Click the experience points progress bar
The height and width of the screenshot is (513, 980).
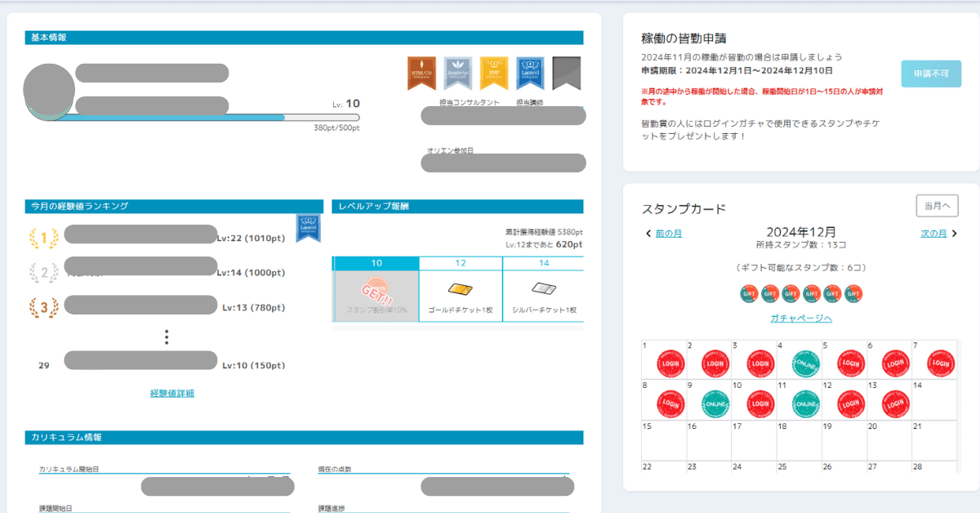click(x=204, y=117)
